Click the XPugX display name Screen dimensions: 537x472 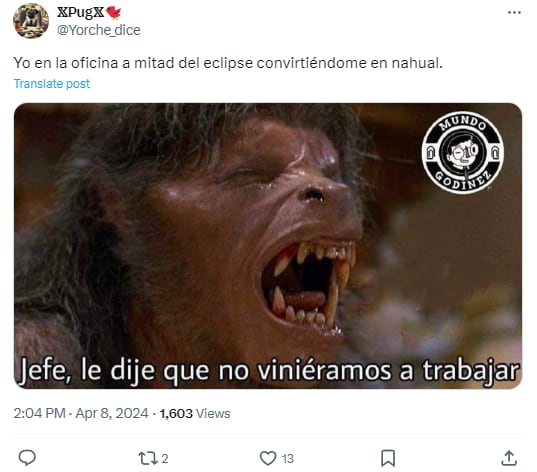click(80, 12)
